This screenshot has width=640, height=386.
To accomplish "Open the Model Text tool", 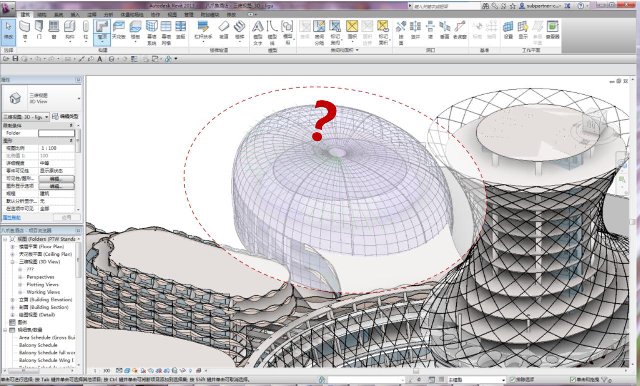I will (x=258, y=32).
